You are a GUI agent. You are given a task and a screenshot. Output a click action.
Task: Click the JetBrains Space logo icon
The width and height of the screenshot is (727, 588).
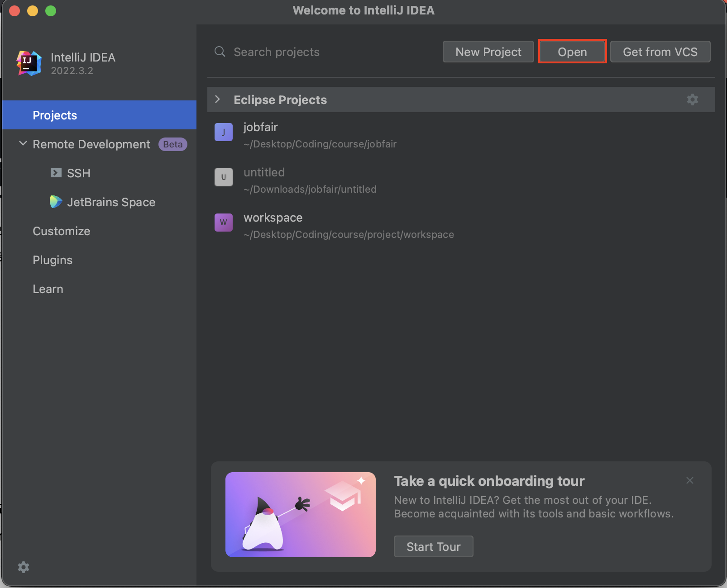56,202
